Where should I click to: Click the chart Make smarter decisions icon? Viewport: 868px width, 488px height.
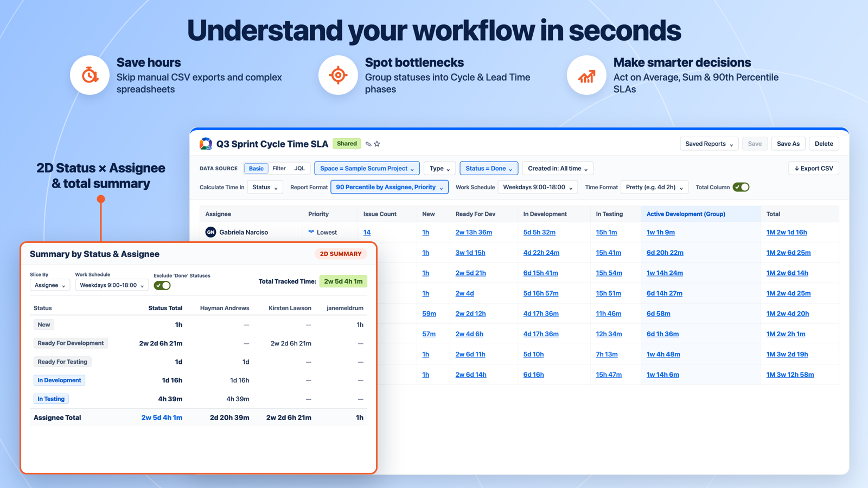pos(586,75)
